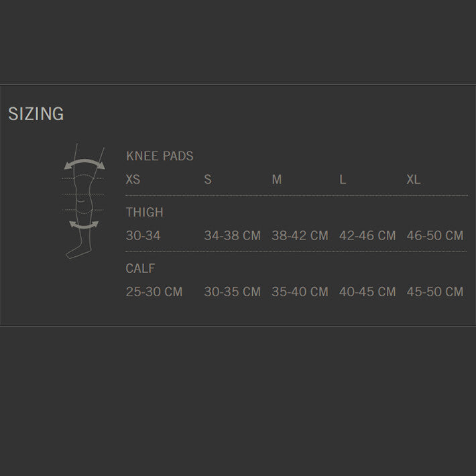Click thigh value 34-38 CM
Viewport: 476px width, 476px height.
(x=232, y=236)
